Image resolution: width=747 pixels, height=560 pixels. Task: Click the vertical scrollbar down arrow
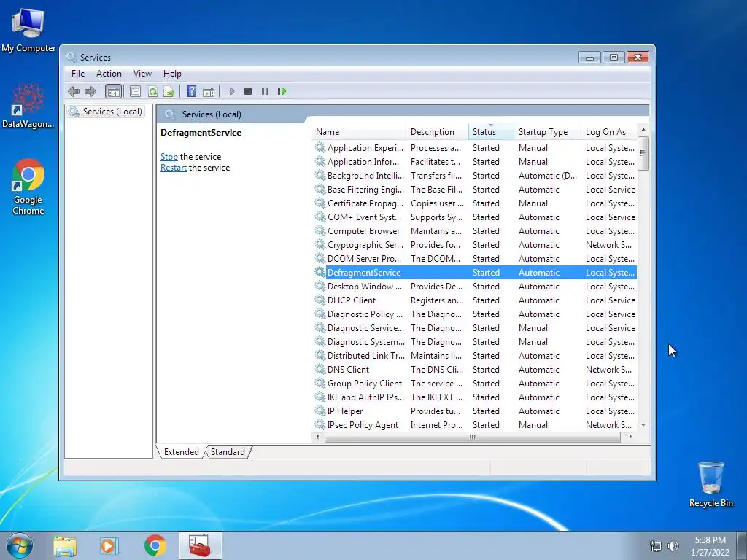(643, 425)
